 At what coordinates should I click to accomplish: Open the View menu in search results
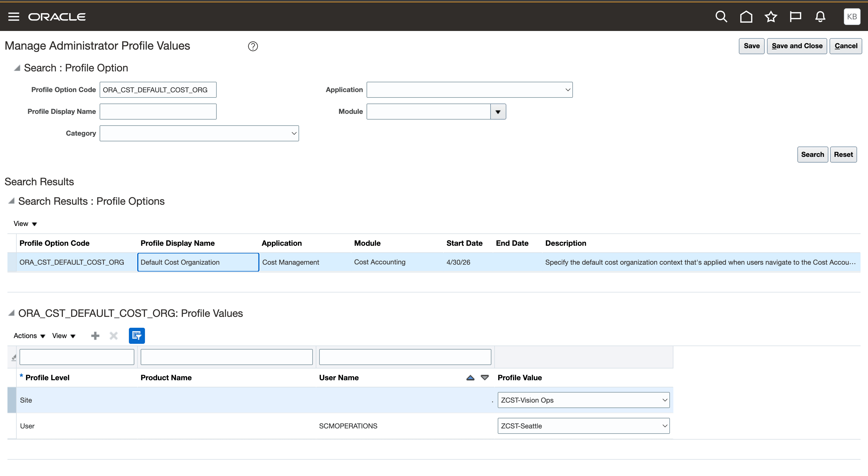(x=25, y=224)
